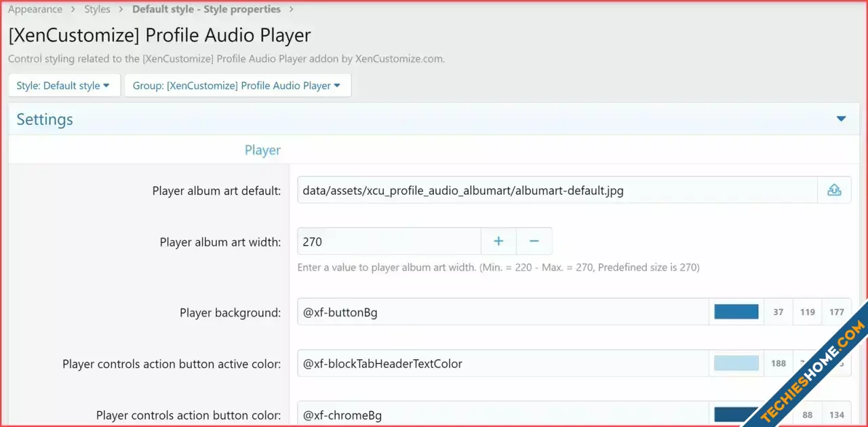The height and width of the screenshot is (427, 868).
Task: Open the Player background color swatch
Action: 736,312
